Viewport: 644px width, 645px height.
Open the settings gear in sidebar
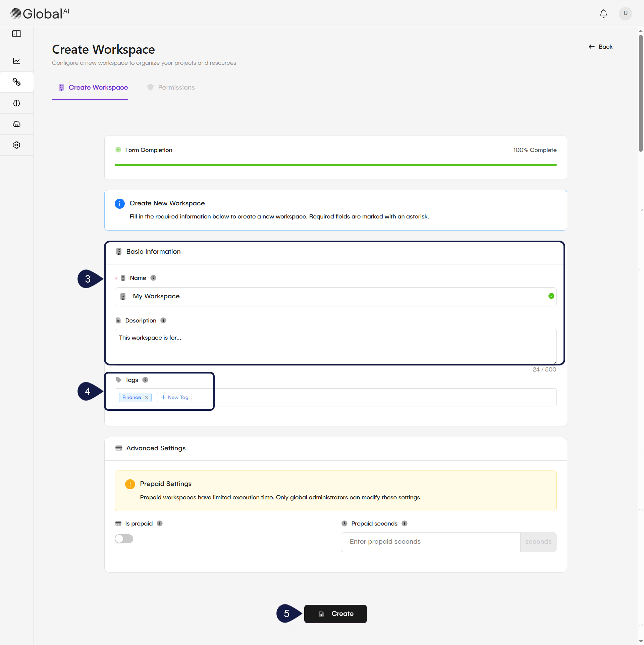(x=16, y=145)
